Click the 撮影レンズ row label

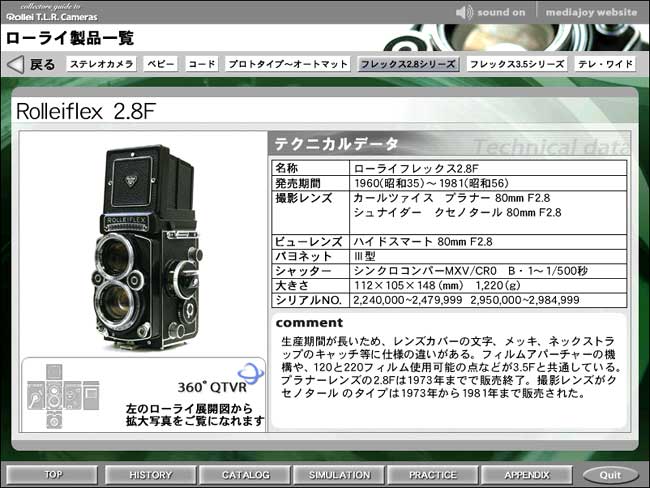coord(304,198)
